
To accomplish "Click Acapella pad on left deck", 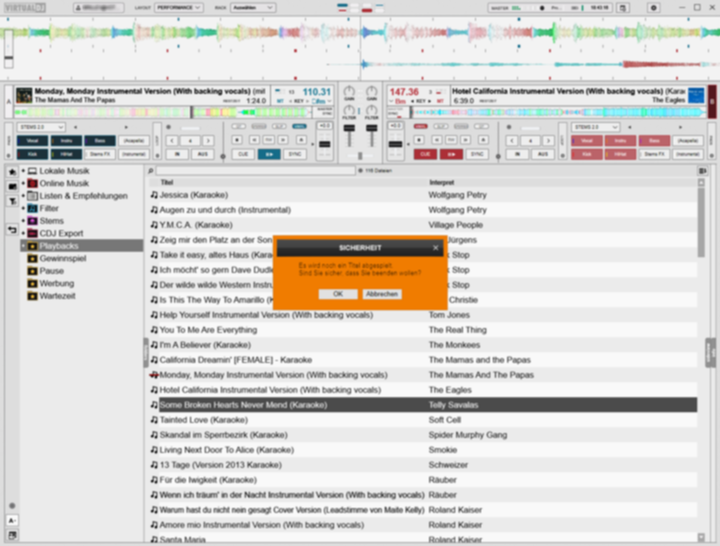I will pyautogui.click(x=134, y=141).
